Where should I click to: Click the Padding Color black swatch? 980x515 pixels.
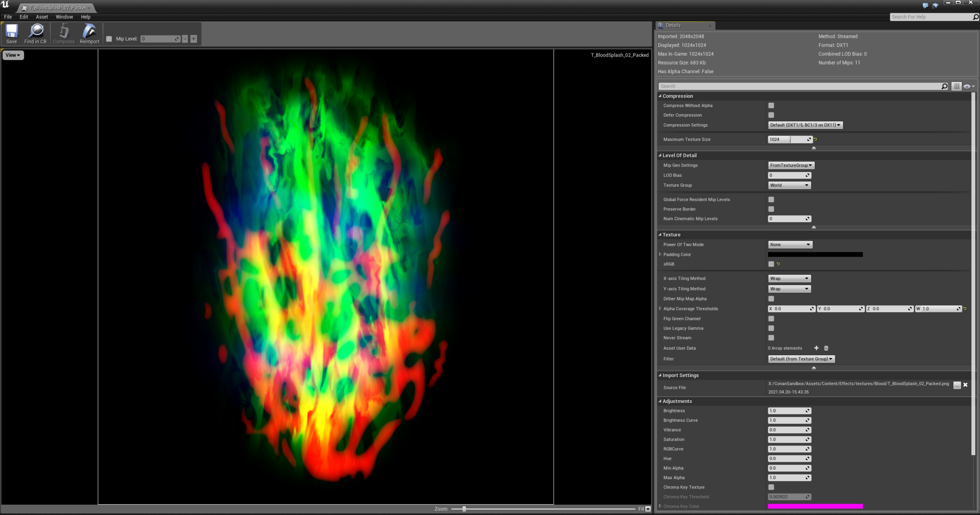point(815,254)
